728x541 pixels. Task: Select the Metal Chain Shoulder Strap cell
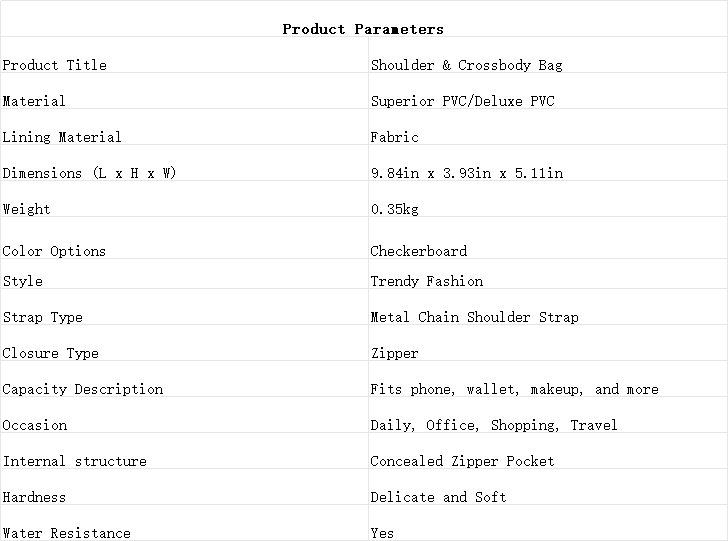click(548, 307)
